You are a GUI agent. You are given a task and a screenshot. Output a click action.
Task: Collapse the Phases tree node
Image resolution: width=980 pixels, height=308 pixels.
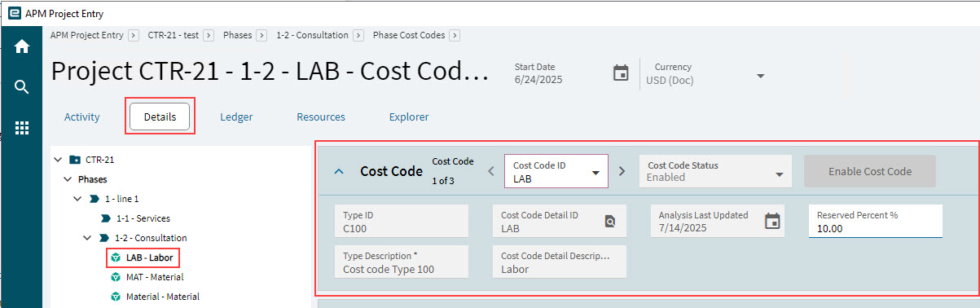pyautogui.click(x=68, y=179)
